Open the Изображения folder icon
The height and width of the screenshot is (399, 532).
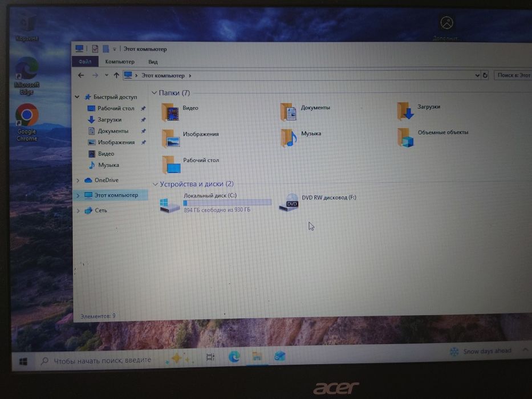pyautogui.click(x=170, y=139)
